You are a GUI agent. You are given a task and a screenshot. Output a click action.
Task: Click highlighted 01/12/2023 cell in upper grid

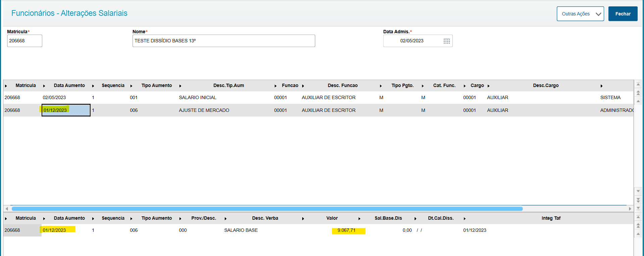tap(66, 110)
